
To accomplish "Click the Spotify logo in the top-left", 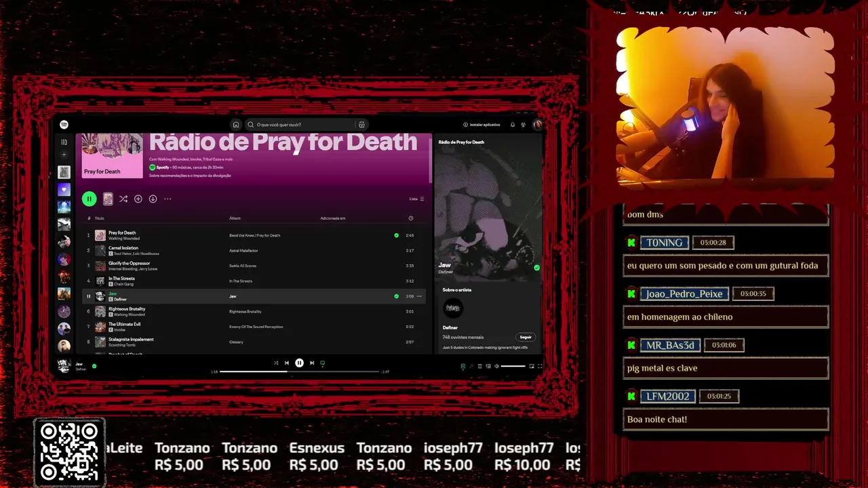I will [64, 125].
